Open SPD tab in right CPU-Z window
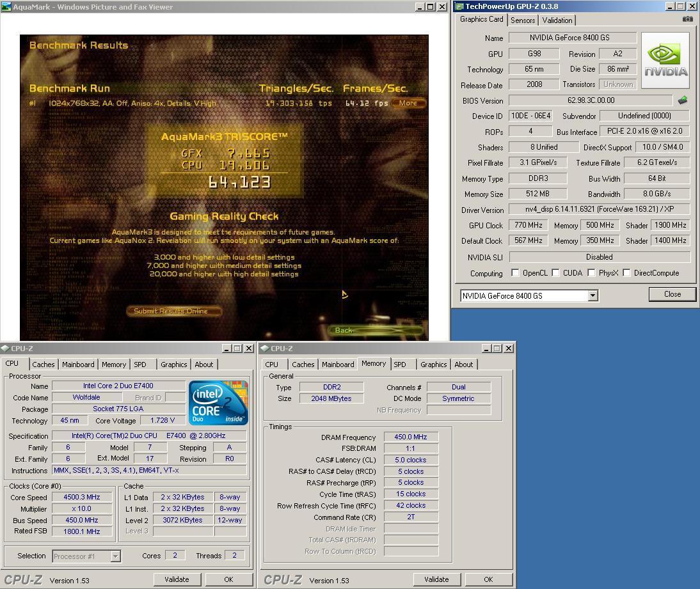Viewport: 700px width, 589px height. (400, 365)
